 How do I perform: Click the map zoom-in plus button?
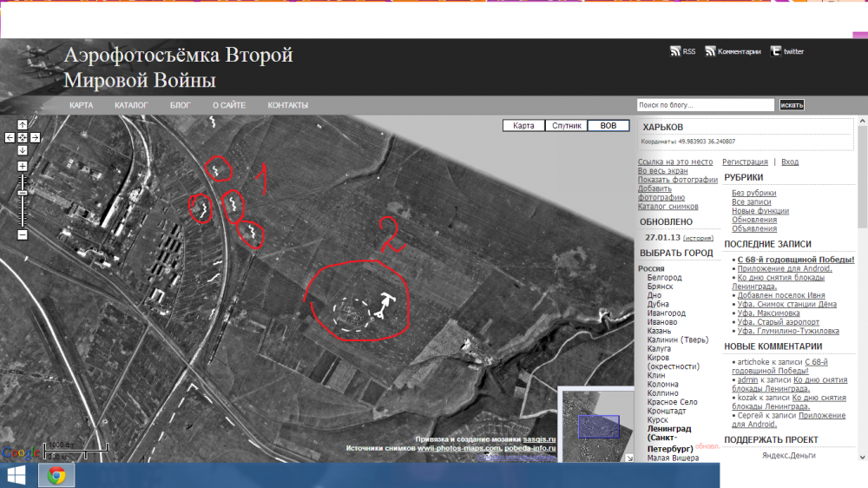click(x=23, y=166)
